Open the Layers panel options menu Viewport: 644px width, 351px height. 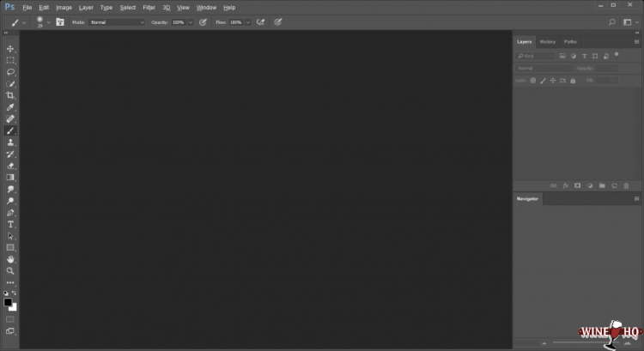pos(636,41)
